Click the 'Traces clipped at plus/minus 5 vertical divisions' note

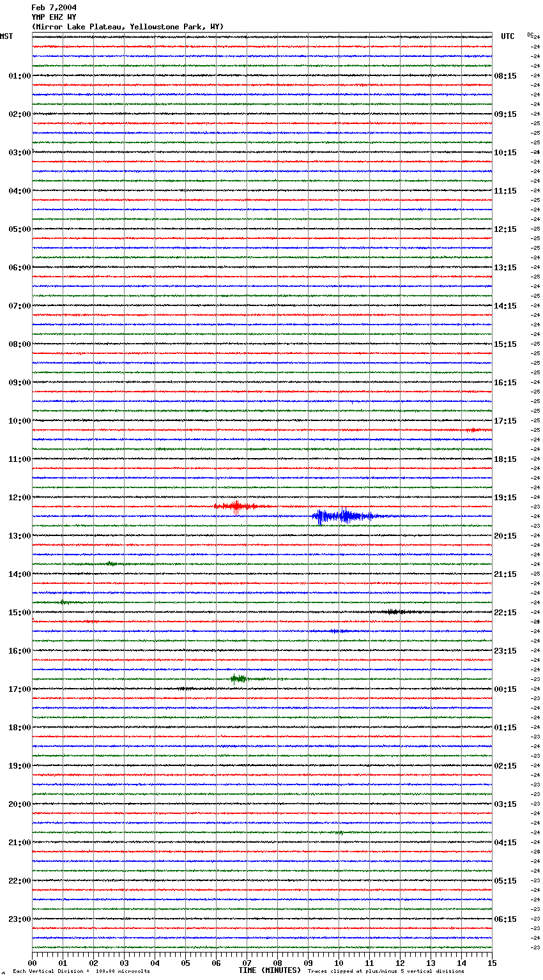[x=386, y=972]
